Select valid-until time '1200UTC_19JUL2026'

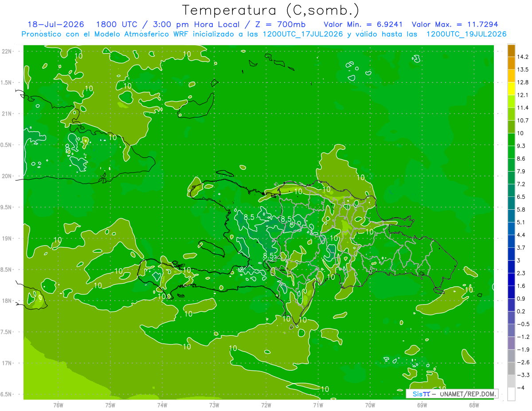click(466, 34)
